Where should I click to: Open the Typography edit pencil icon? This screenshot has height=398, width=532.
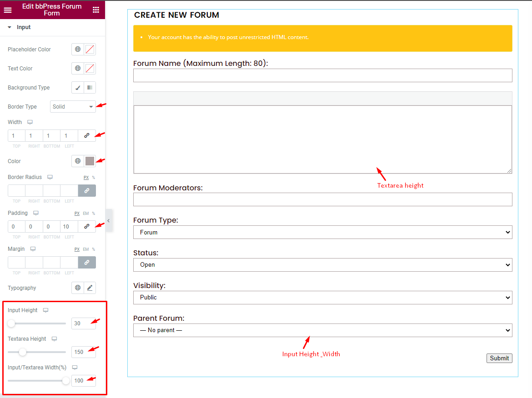(90, 288)
